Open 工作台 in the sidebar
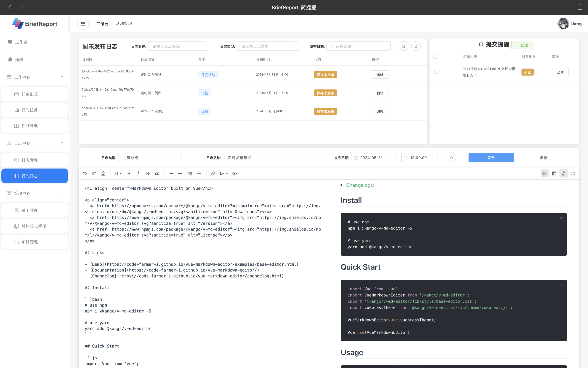 click(35, 42)
